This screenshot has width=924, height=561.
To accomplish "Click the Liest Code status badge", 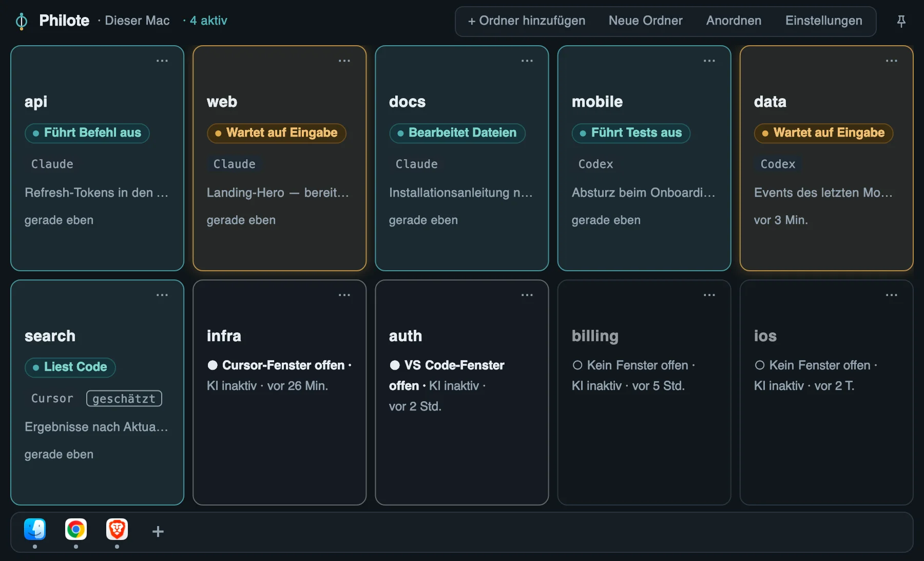I will pyautogui.click(x=70, y=367).
